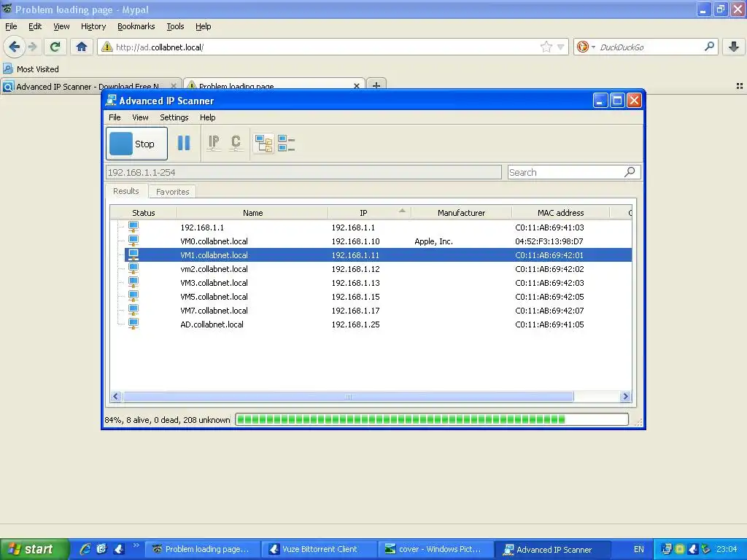
Task: Click MAC address 04:52:F3:13:98:D7
Action: point(549,241)
